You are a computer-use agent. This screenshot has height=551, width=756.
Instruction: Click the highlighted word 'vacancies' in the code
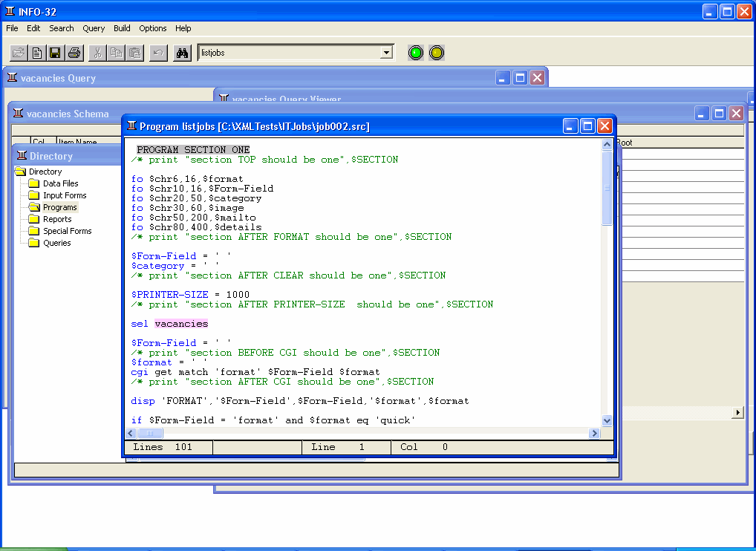click(181, 324)
